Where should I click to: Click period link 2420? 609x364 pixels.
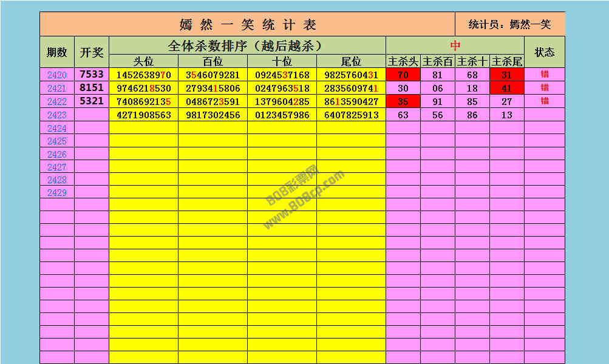click(57, 75)
